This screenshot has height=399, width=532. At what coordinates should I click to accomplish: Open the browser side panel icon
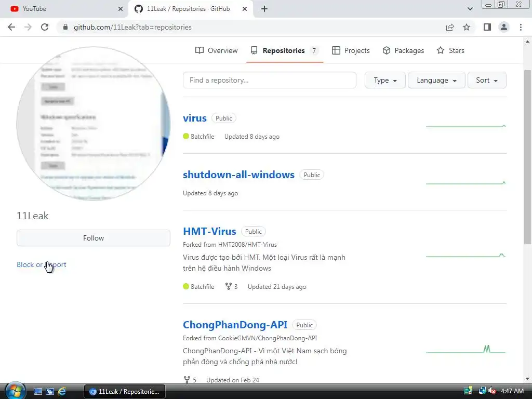487,27
